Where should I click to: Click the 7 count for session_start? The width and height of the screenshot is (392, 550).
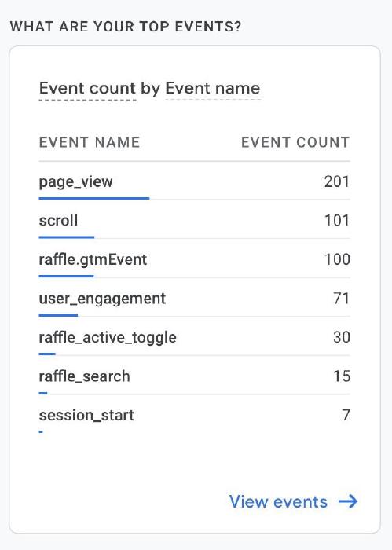346,415
